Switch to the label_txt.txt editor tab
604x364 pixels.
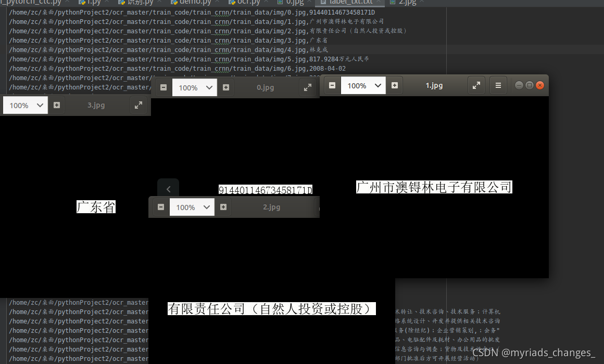pyautogui.click(x=350, y=2)
